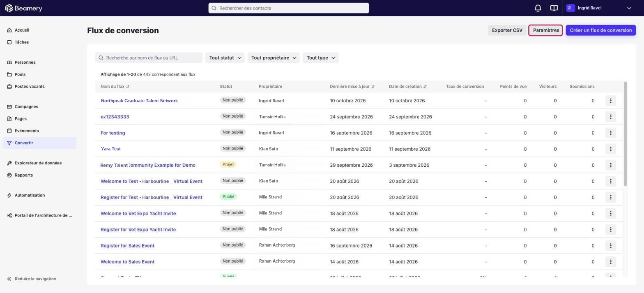Click Rohan Achterberg on Register for Sales Event
Screen dimensions: 644x293
coord(277,245)
